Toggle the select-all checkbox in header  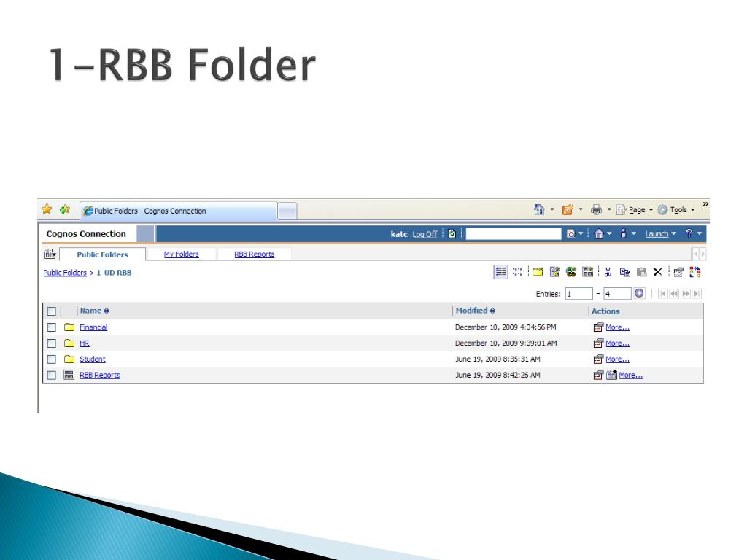point(52,311)
